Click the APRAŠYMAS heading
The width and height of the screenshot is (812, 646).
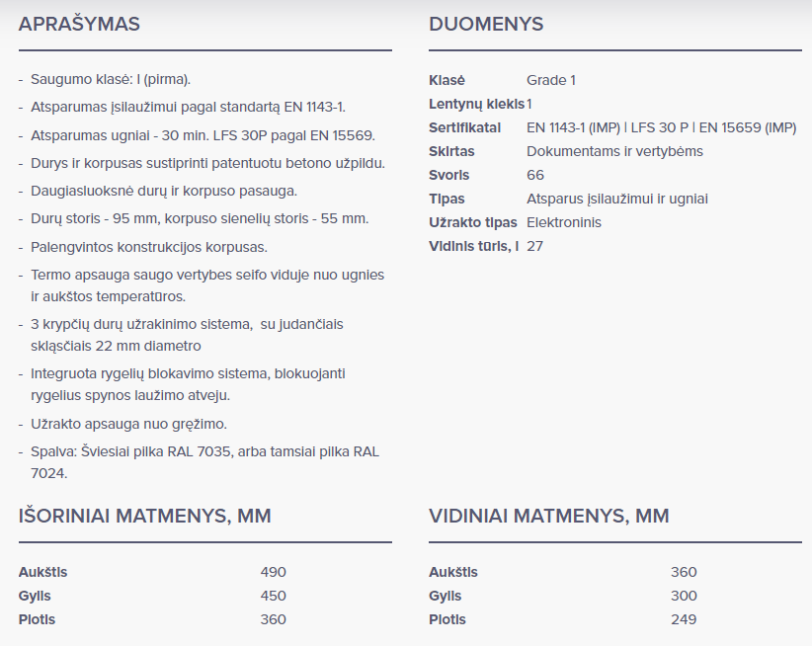click(x=79, y=25)
